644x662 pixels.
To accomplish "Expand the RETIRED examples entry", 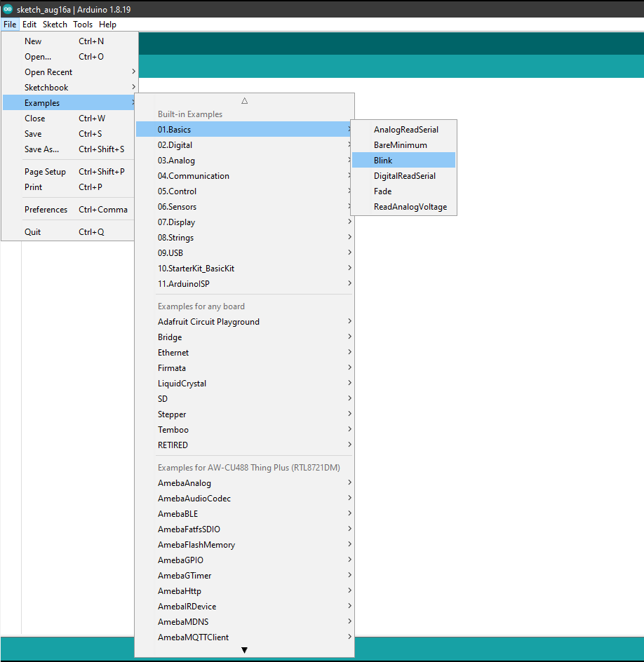I will point(245,445).
